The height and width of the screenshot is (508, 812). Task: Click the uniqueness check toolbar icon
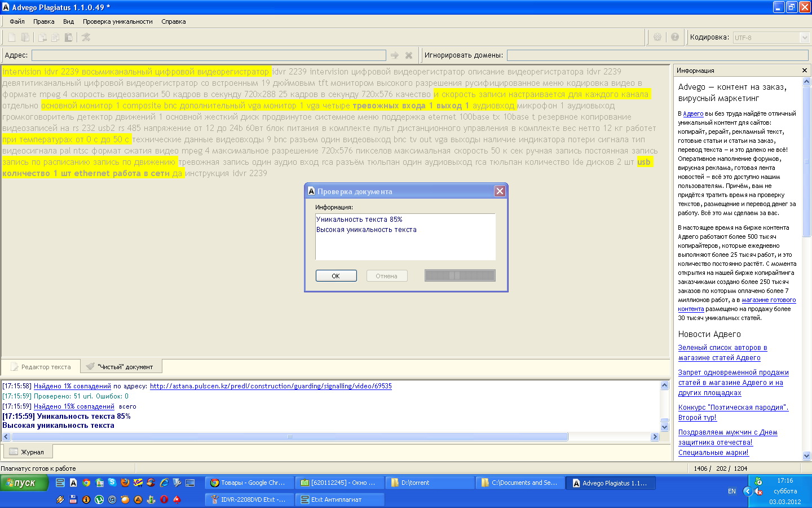[x=86, y=37]
